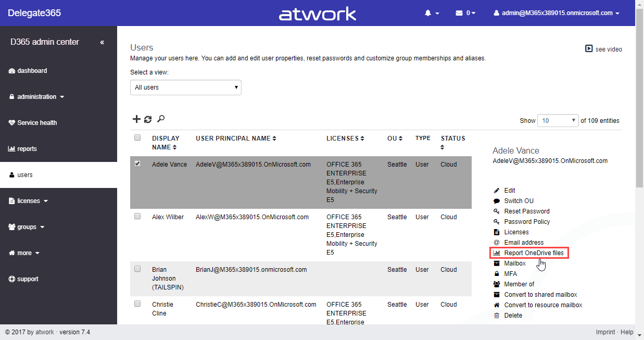Image resolution: width=644 pixels, height=340 pixels.
Task: Click the Delegate365 brand link
Action: tap(34, 13)
